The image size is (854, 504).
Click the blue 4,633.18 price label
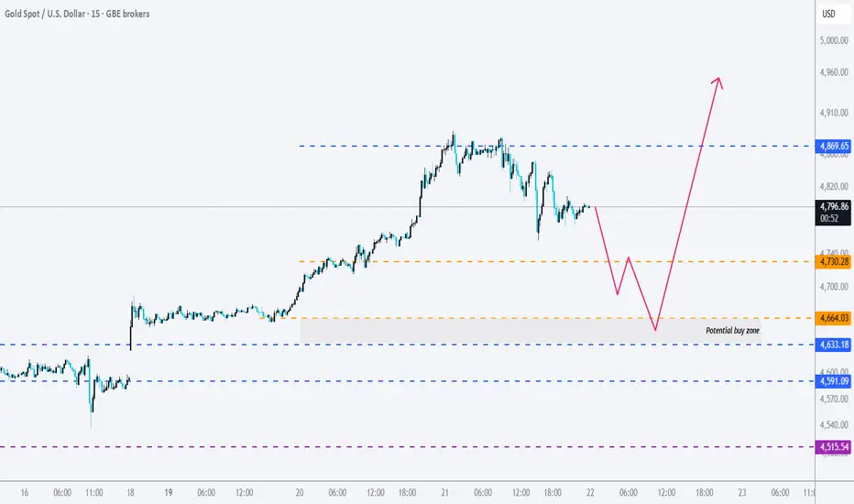click(833, 345)
